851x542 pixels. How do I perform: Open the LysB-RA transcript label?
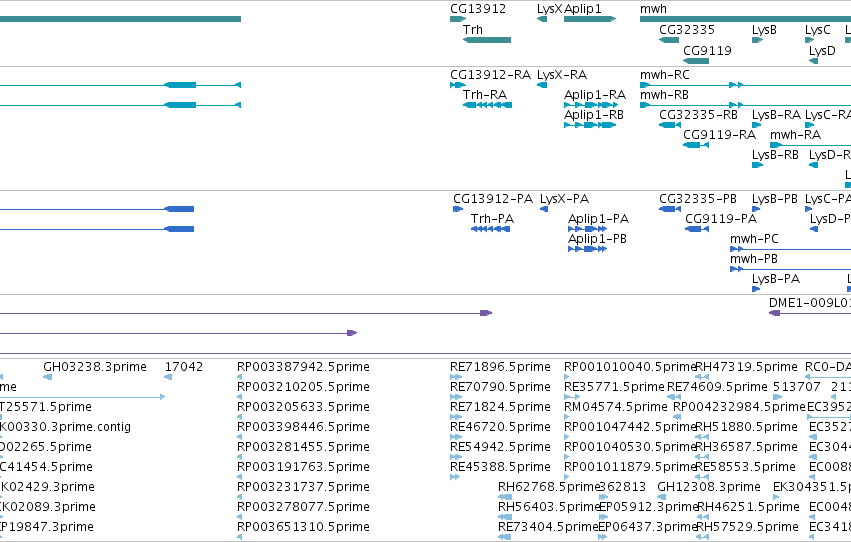pos(776,115)
